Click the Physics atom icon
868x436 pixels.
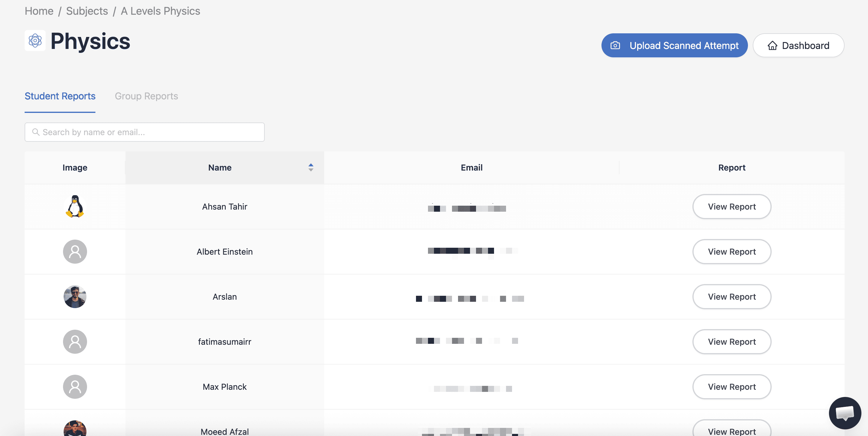(x=35, y=41)
